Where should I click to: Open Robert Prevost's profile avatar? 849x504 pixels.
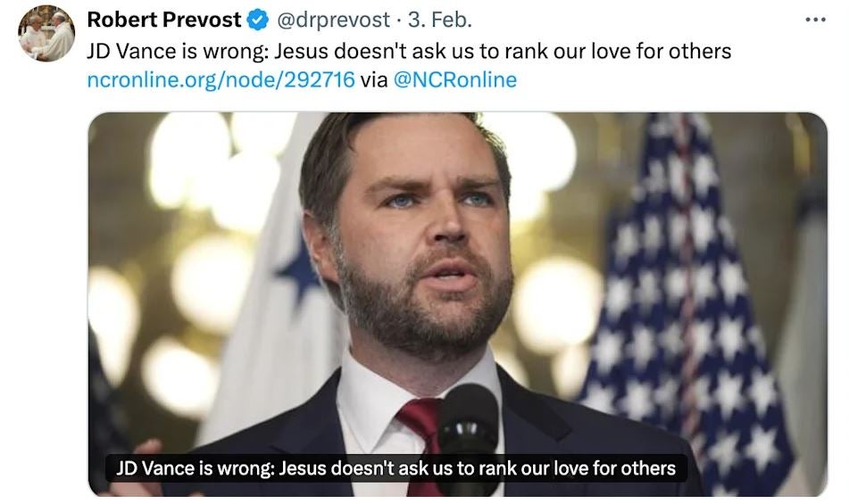(46, 34)
